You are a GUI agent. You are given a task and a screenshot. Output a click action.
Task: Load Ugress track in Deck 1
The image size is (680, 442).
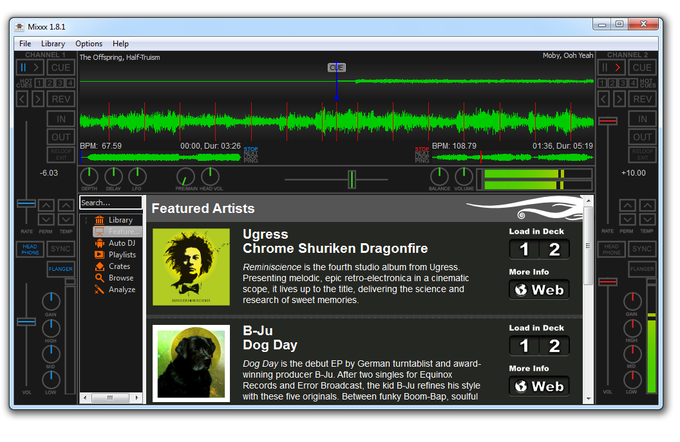tap(524, 249)
